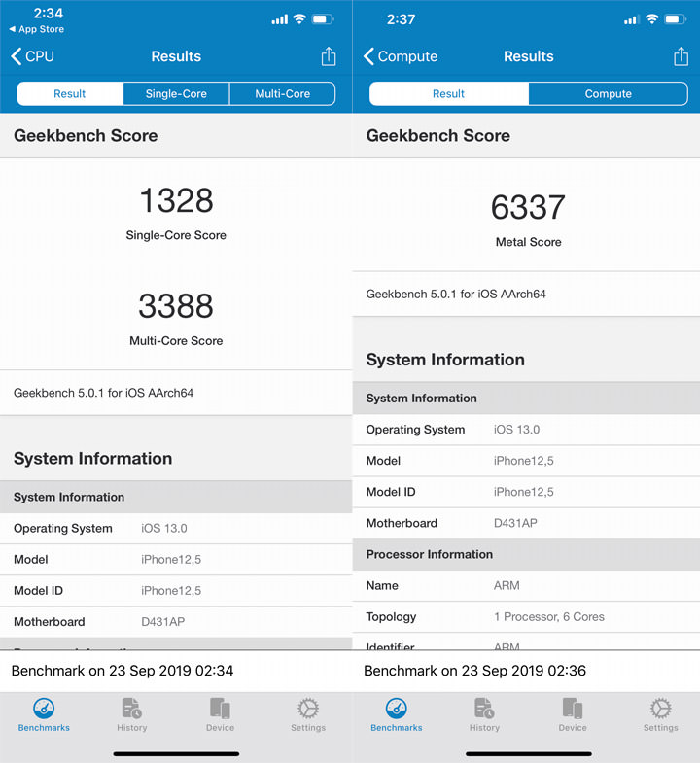The width and height of the screenshot is (700, 763).
Task: Tap Motherboard D431AP row on Compute screen
Action: click(526, 523)
